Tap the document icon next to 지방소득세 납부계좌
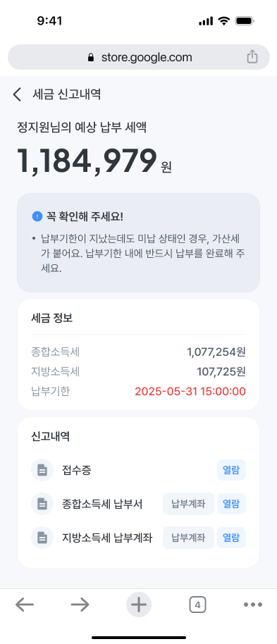Screen dimensions: 277x644 42,537
